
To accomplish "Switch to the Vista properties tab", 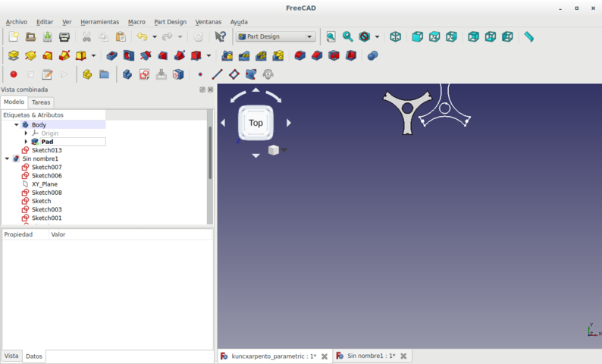I will point(11,356).
